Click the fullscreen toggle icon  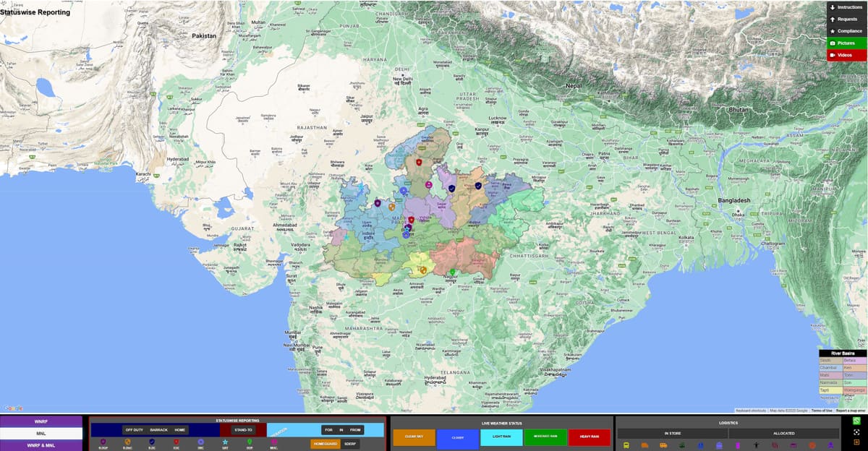856,432
